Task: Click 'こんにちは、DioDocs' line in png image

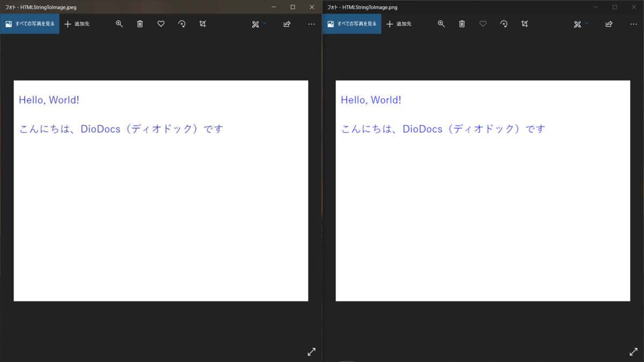Action: point(443,129)
